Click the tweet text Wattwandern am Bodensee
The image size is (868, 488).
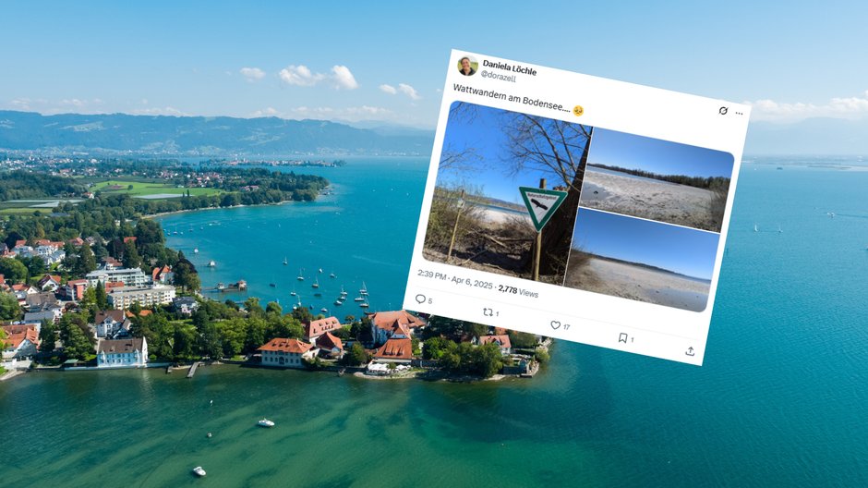(x=512, y=98)
